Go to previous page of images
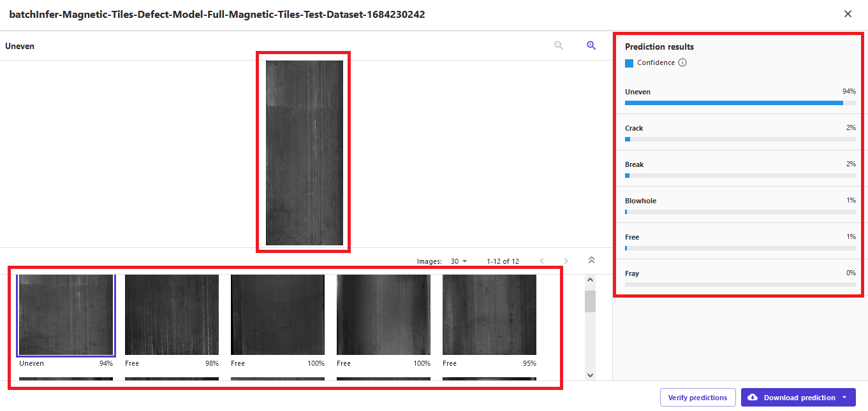Viewport: 868px width, 411px height. pyautogui.click(x=542, y=261)
